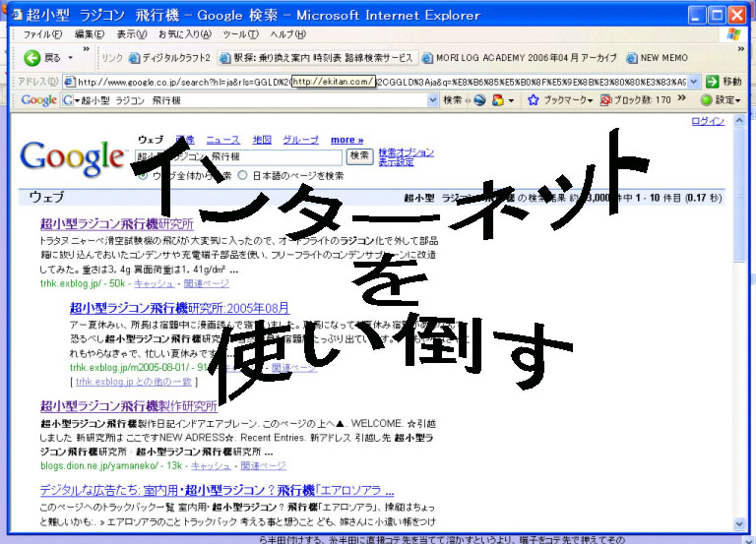Click the colorful news icon in Google Toolbar
756x544 pixels.
(x=498, y=100)
